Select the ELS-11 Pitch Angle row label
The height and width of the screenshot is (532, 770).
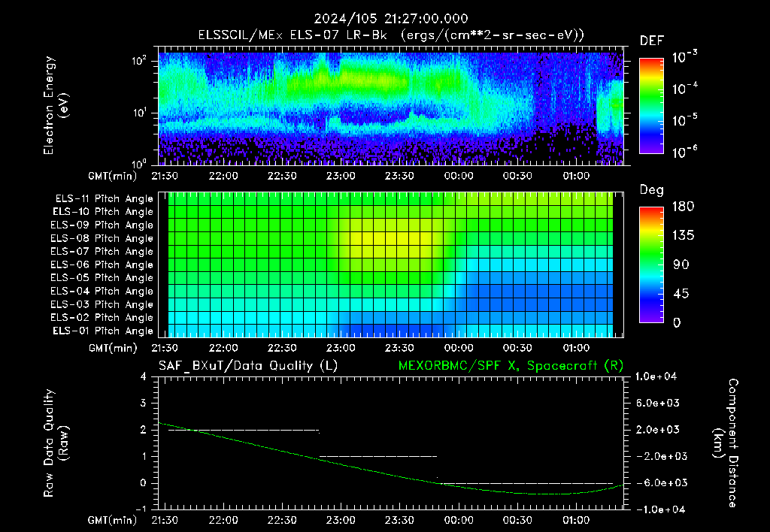point(104,199)
